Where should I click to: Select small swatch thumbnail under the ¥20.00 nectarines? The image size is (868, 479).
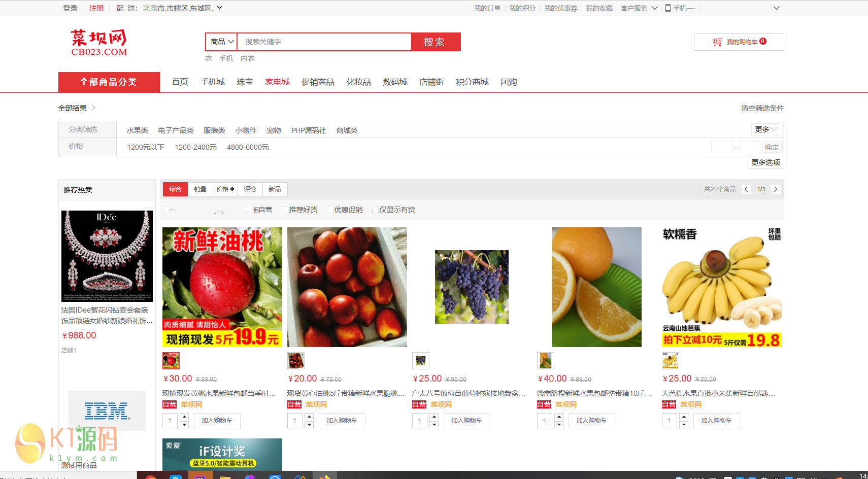pos(296,361)
